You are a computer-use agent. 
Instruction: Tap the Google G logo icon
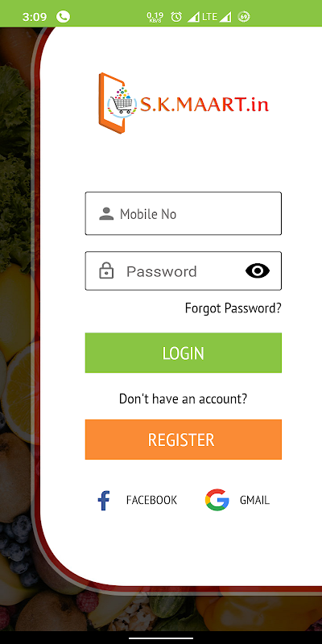pos(217,500)
